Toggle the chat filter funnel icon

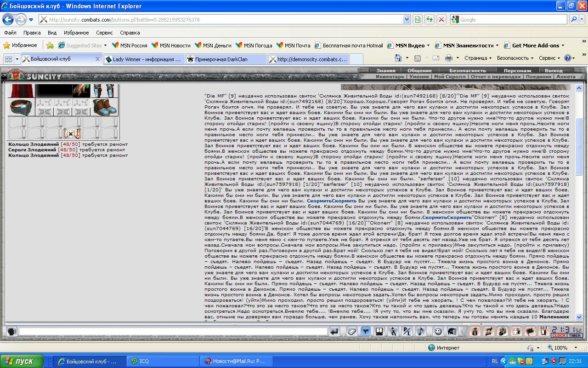pyautogui.click(x=366, y=331)
